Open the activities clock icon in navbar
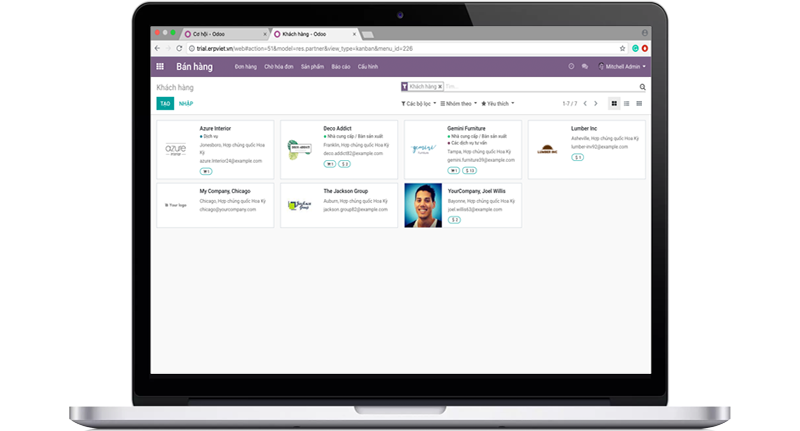Viewport: 800px width, 431px height. point(571,67)
